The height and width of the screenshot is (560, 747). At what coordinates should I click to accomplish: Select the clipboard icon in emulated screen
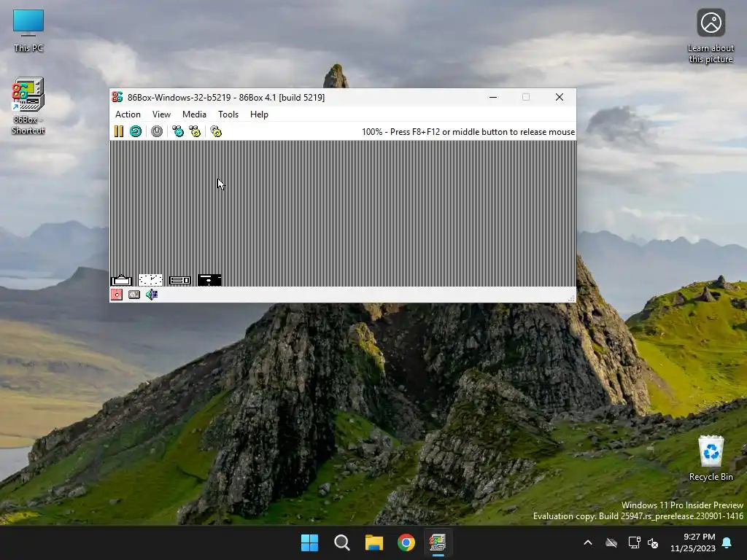(x=122, y=281)
